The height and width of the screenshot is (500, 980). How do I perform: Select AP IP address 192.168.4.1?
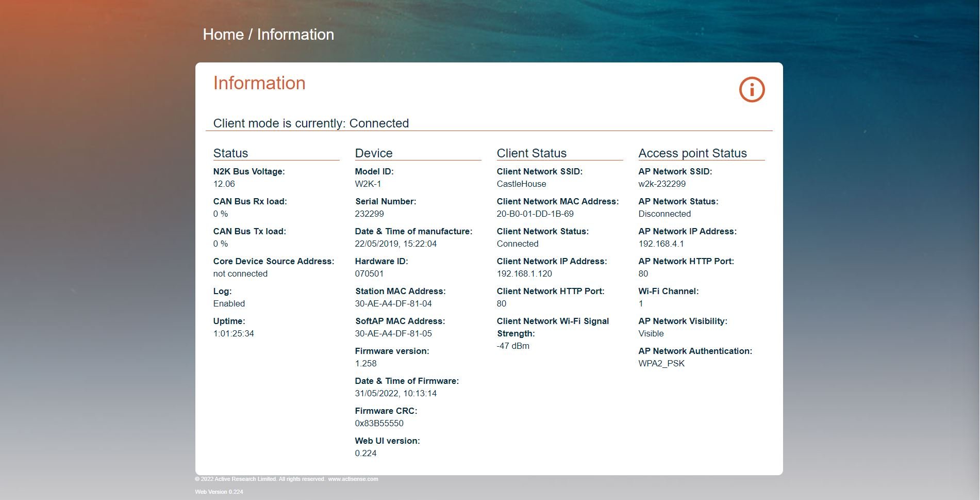661,244
